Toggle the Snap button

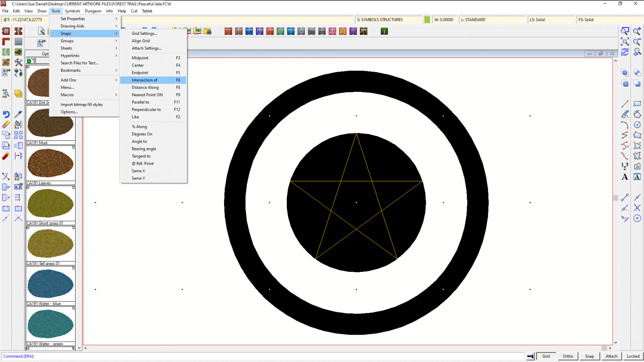pos(589,356)
